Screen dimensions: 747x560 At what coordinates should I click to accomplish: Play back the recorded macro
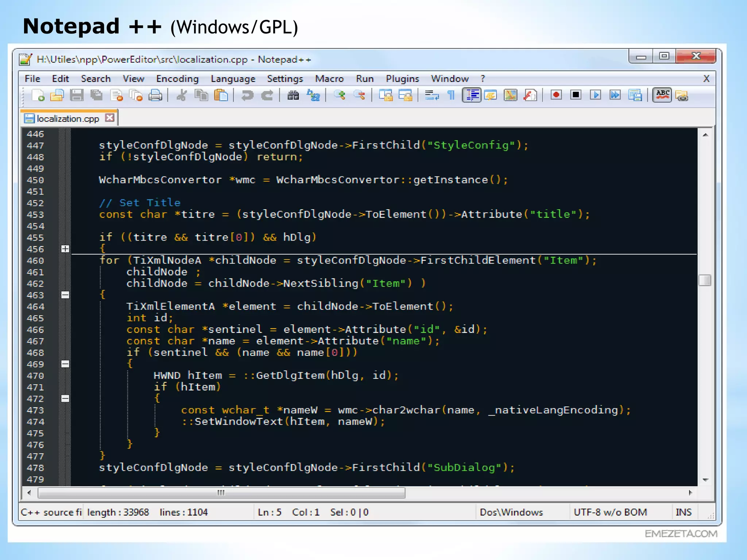coord(596,96)
